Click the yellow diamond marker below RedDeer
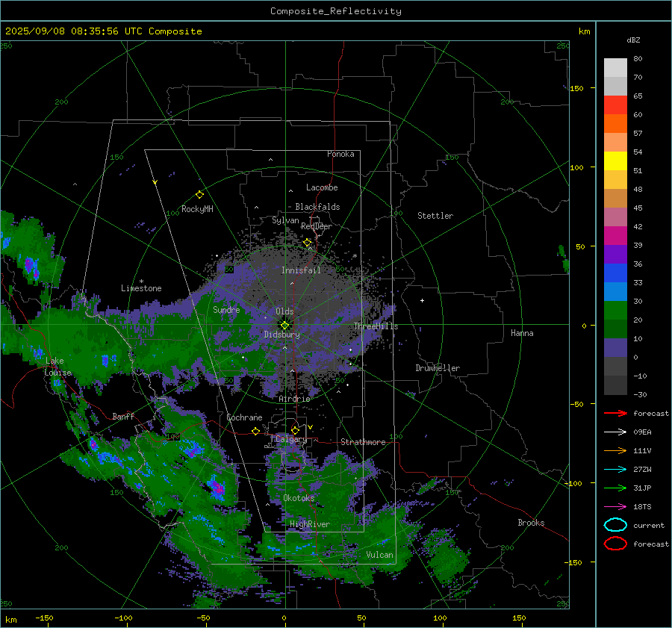The width and height of the screenshot is (672, 628). point(308,243)
